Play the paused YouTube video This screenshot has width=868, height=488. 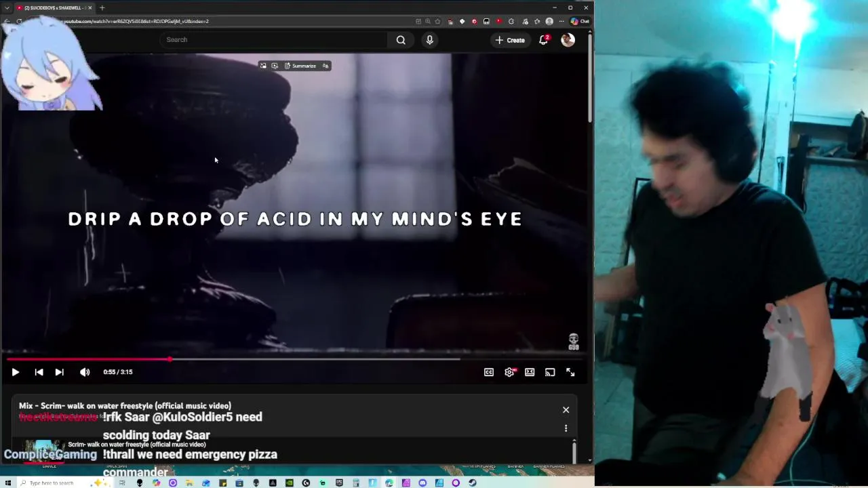[x=15, y=372]
